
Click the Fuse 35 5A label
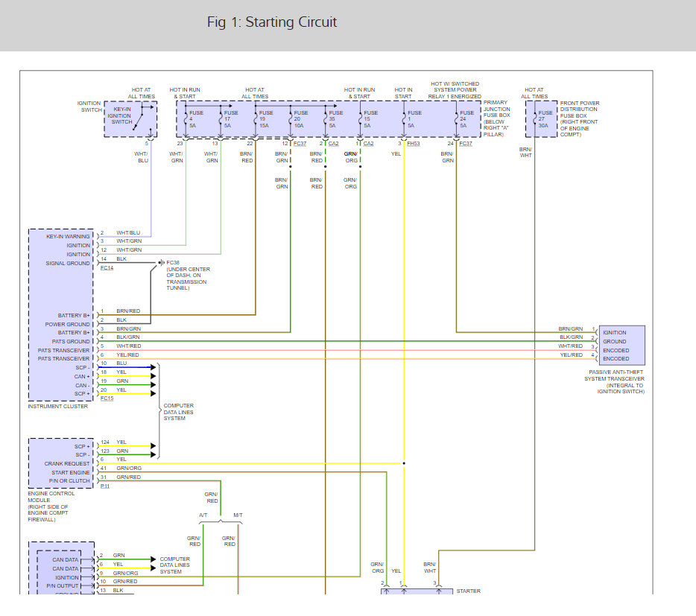click(x=335, y=119)
